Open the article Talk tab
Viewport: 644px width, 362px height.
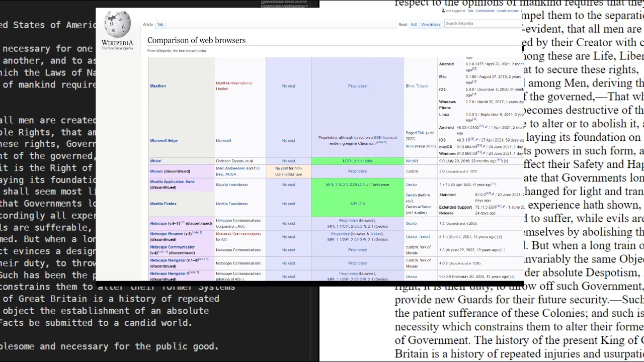160,25
